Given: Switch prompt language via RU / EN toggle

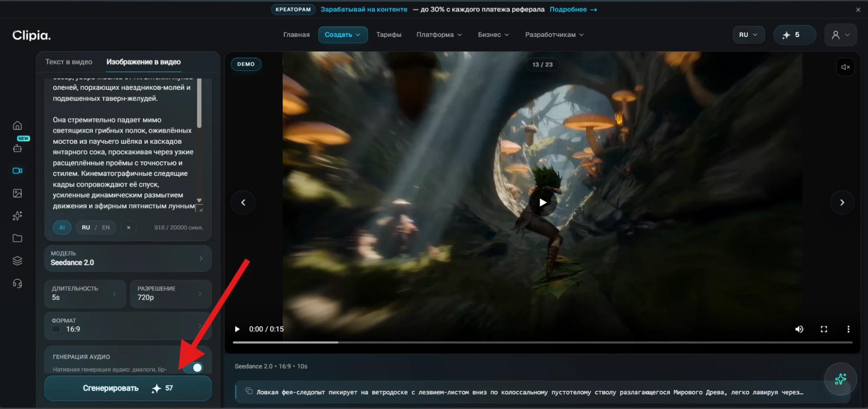Looking at the screenshot, I should [x=96, y=228].
